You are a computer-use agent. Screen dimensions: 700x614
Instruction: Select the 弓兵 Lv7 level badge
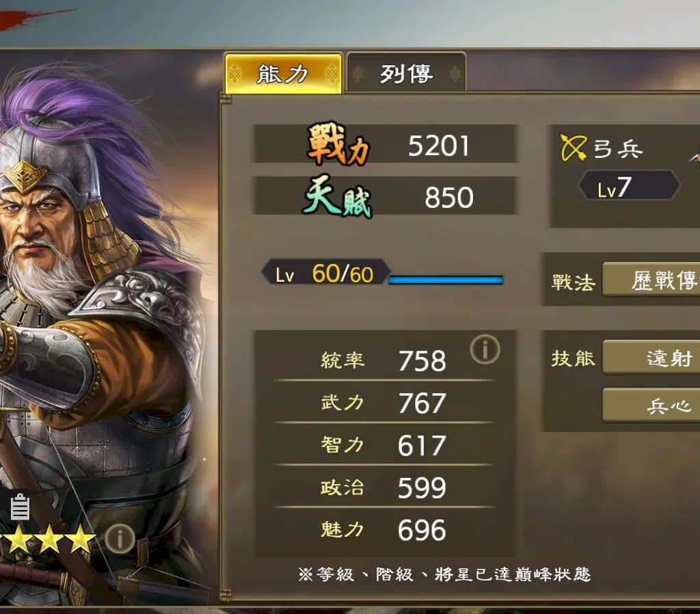pos(629,185)
